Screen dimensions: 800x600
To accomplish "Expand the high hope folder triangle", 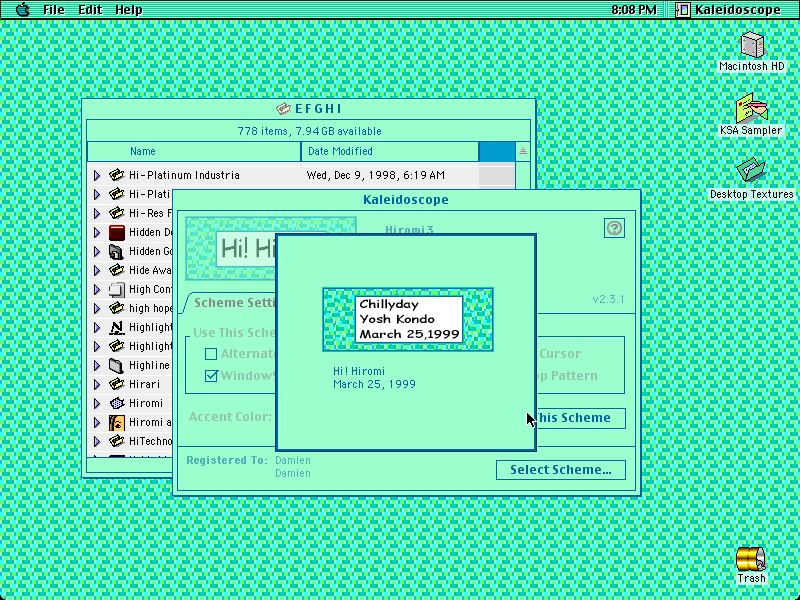I will pos(97,309).
